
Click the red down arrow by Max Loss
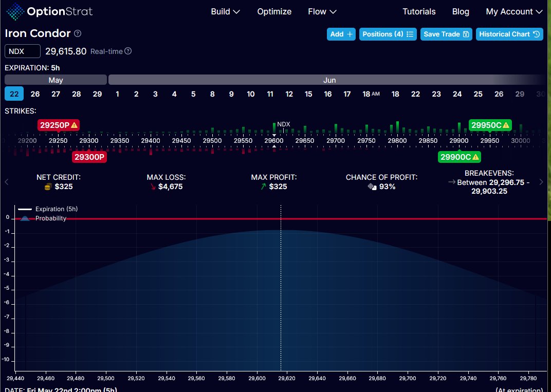click(x=153, y=186)
